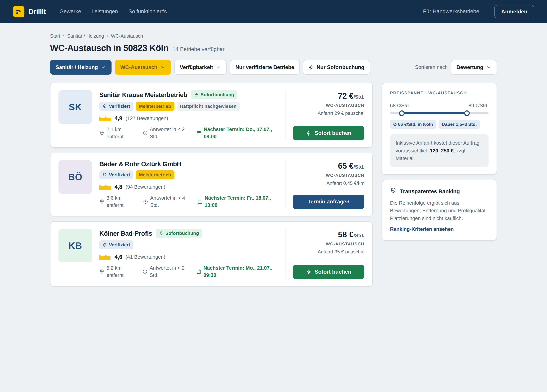Image resolution: width=547 pixels, height=392 pixels.
Task: Click the DrillIt drill logo icon
Action: pyautogui.click(x=19, y=12)
